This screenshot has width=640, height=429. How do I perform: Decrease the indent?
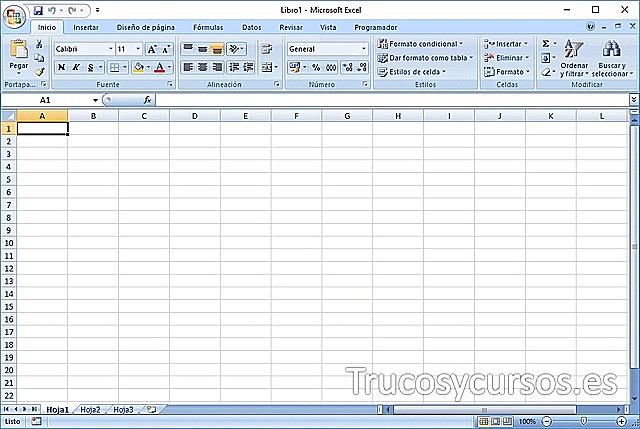tap(234, 67)
